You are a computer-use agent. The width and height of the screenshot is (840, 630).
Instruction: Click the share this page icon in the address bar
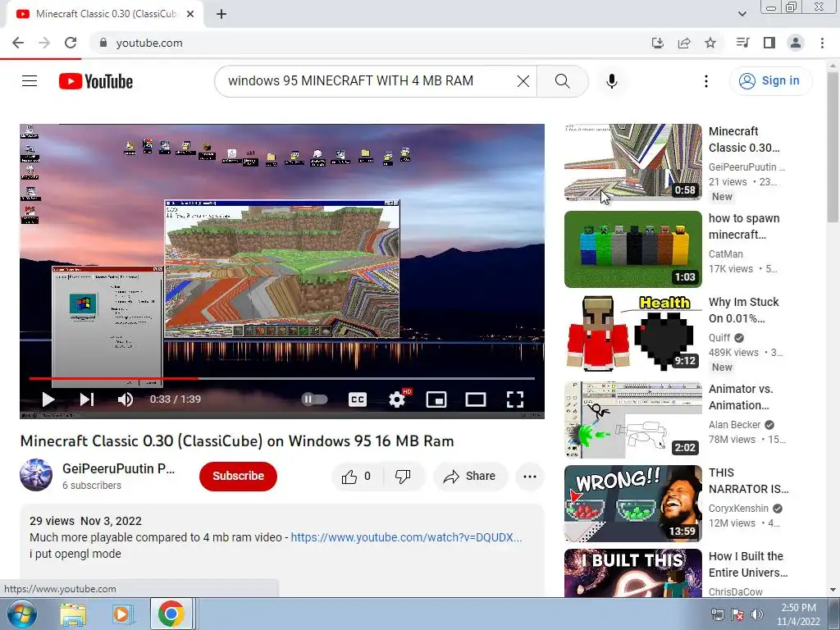(684, 43)
